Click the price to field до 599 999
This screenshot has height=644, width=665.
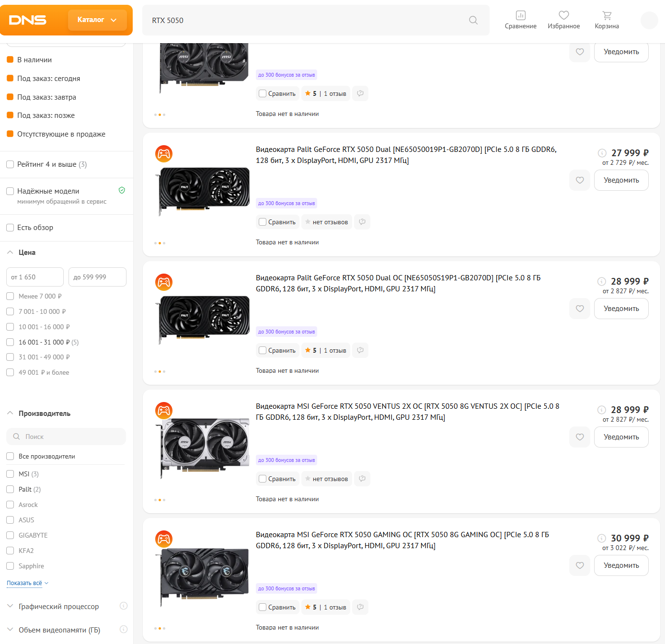click(97, 277)
